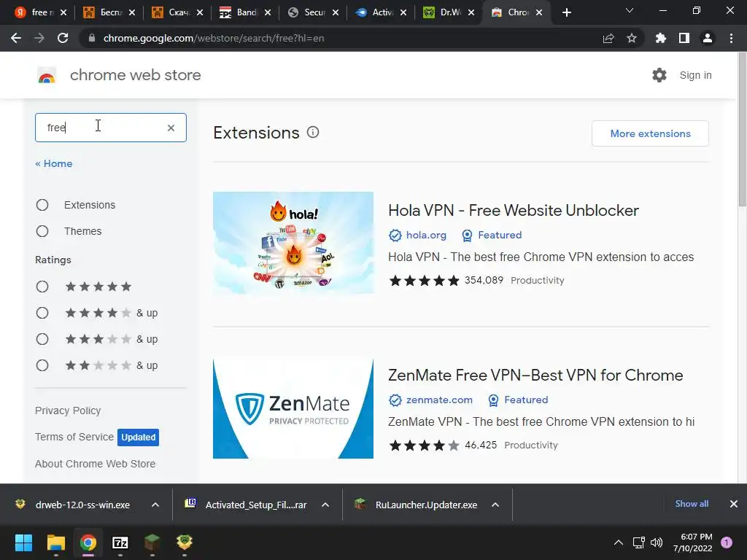Image resolution: width=747 pixels, height=560 pixels.
Task: Go to « Home link
Action: pyautogui.click(x=54, y=164)
